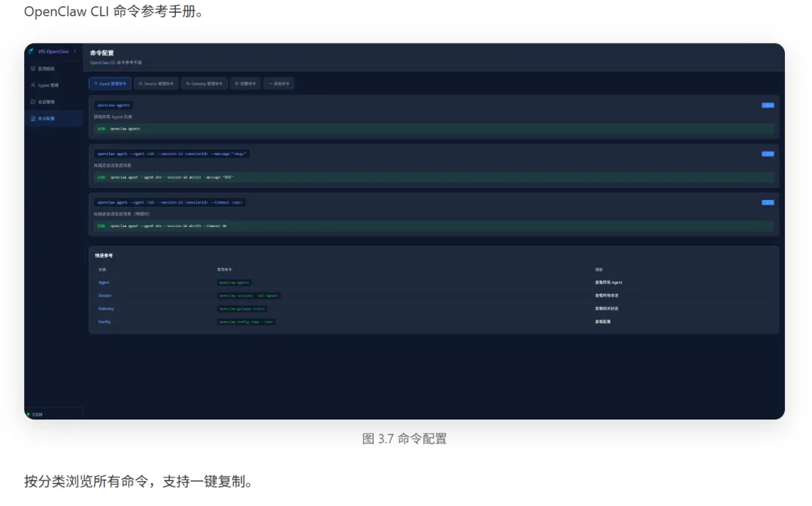
Task: Click the openclaw agent --message command chip
Action: point(171,154)
